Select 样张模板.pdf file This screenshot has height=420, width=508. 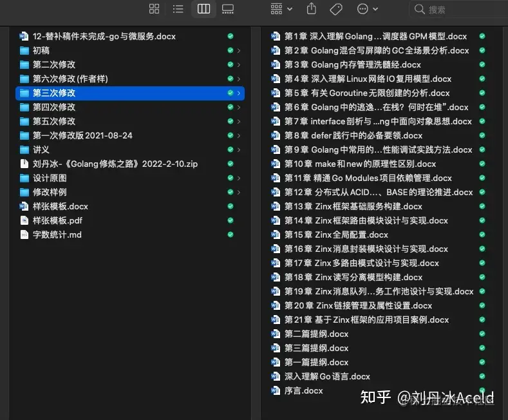tap(130, 221)
